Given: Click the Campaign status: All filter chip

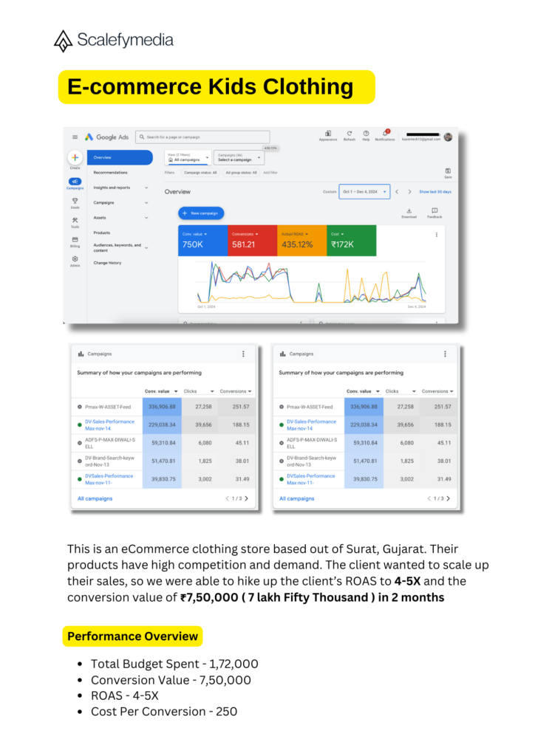Looking at the screenshot, I should [x=200, y=172].
